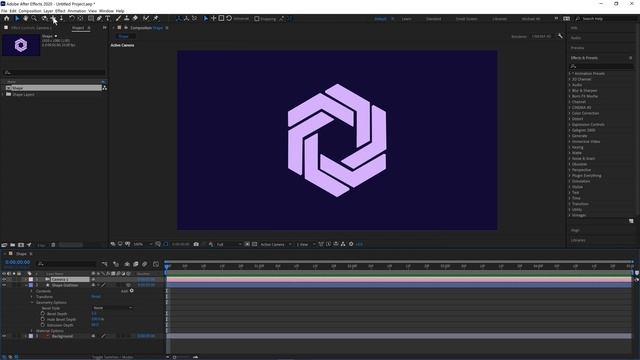Open the Preview panel header
The width and height of the screenshot is (640, 360).
pyautogui.click(x=577, y=48)
